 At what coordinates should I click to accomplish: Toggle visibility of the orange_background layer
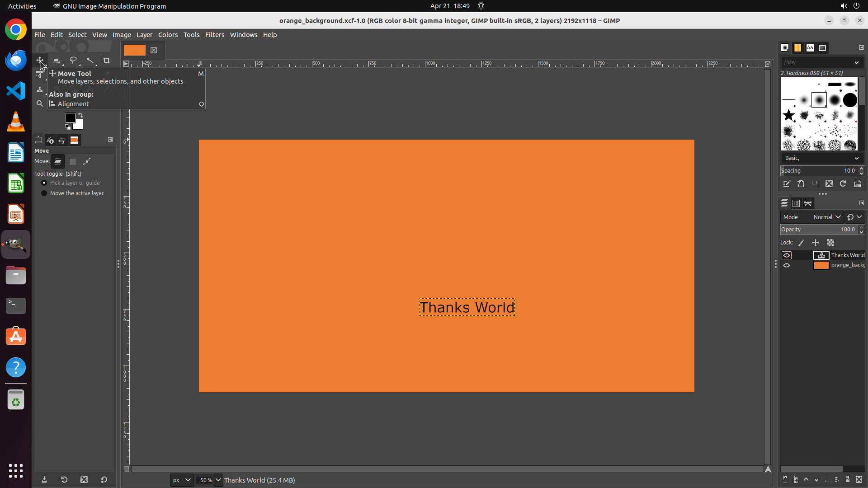click(787, 265)
